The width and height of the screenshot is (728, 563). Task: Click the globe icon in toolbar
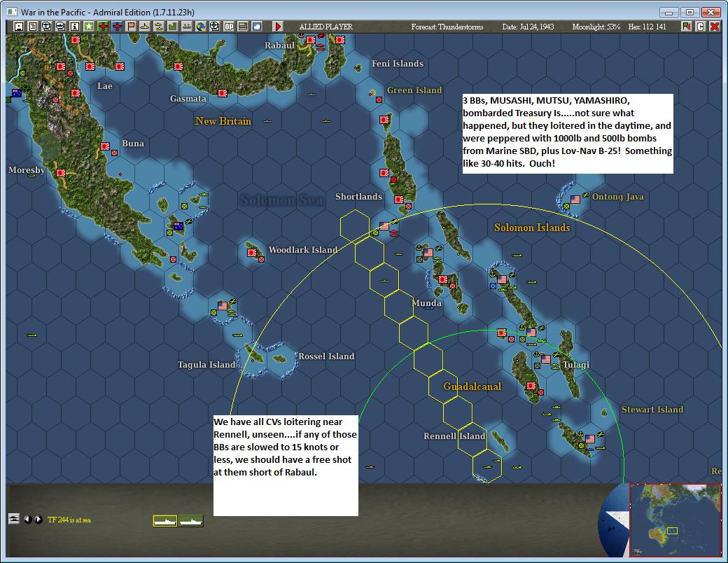point(201,27)
